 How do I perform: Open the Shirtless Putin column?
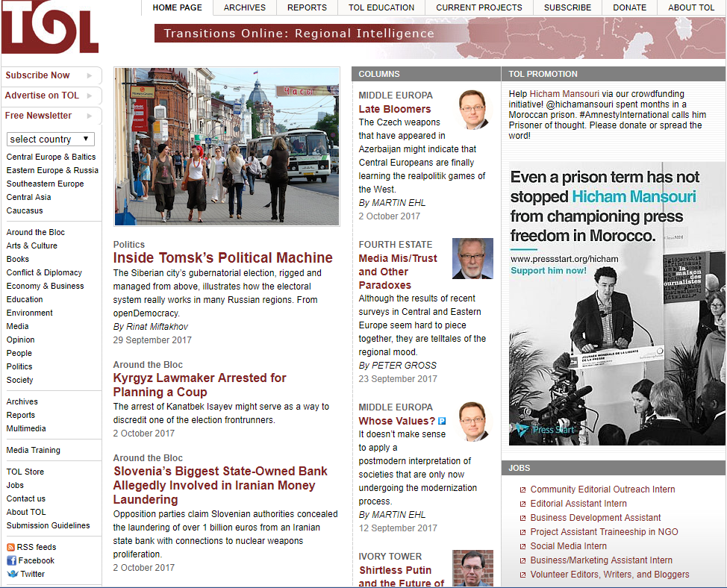click(x=401, y=577)
